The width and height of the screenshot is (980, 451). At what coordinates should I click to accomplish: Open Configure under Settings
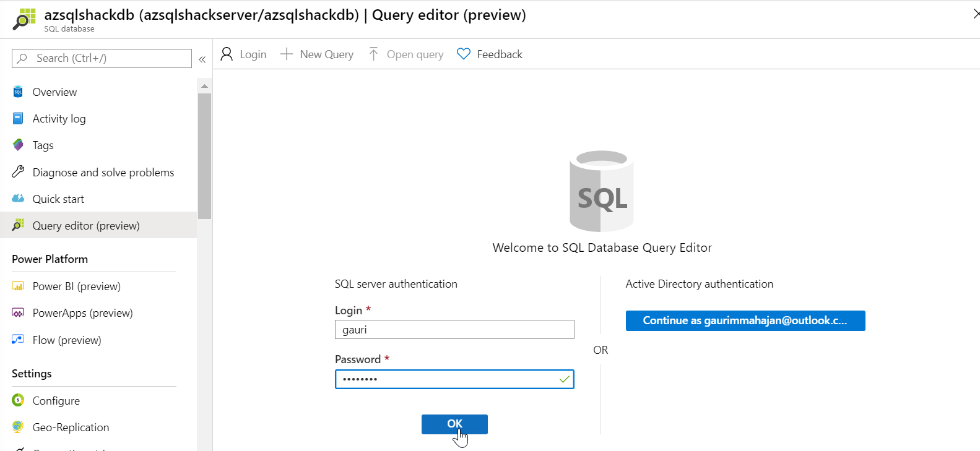(56, 401)
